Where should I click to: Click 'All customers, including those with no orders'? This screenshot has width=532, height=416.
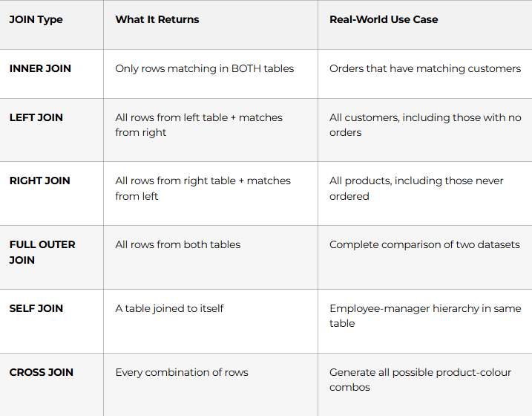425,125
